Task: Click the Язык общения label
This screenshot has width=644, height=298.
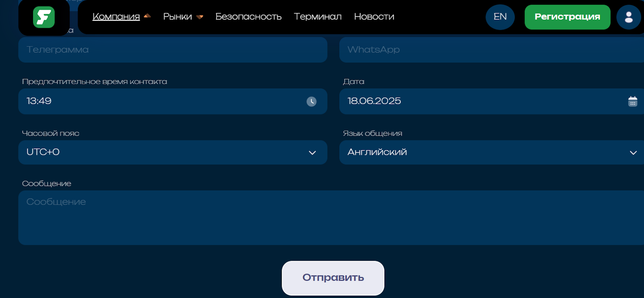Action: click(x=373, y=133)
